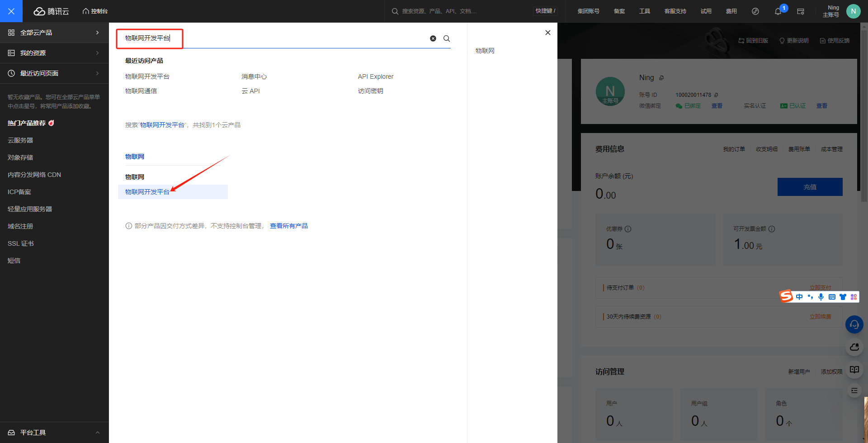Jump to 物联网 in the right index
Screen dimensions: 868x443
tap(485, 51)
